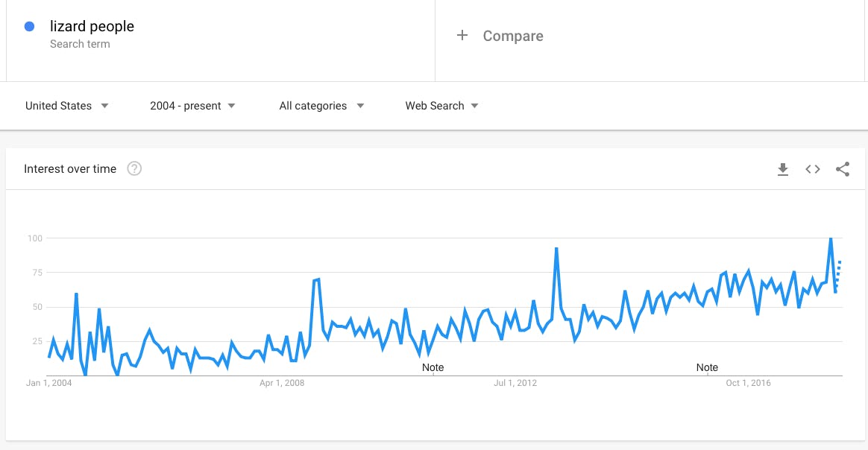Click the plus icon beside Compare
The width and height of the screenshot is (868, 450).
[x=462, y=36]
